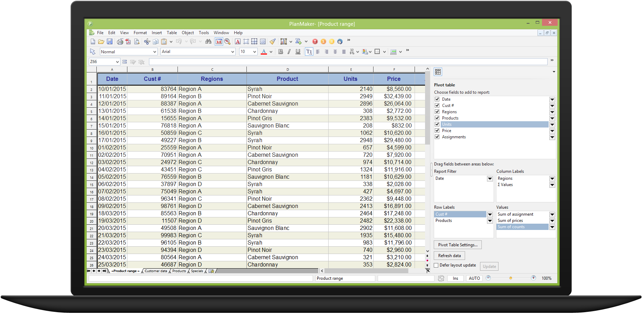Open Products dropdown in Row Labels
Viewport: 644px width, 324px height.
(x=490, y=221)
